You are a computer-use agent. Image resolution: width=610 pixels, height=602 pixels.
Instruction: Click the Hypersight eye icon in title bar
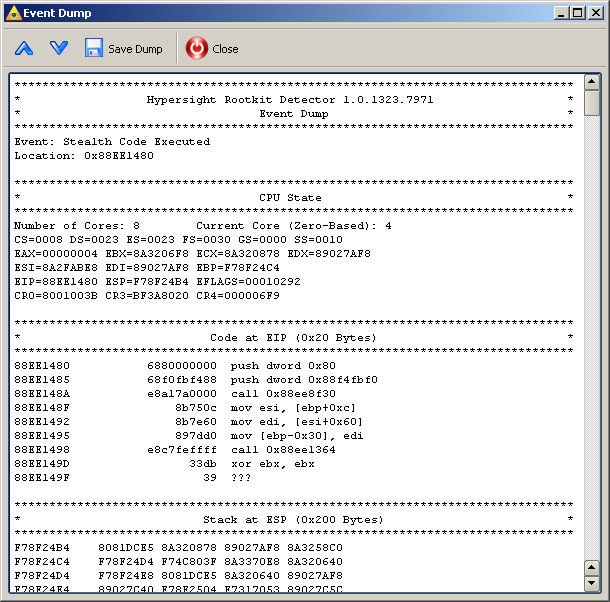(14, 13)
